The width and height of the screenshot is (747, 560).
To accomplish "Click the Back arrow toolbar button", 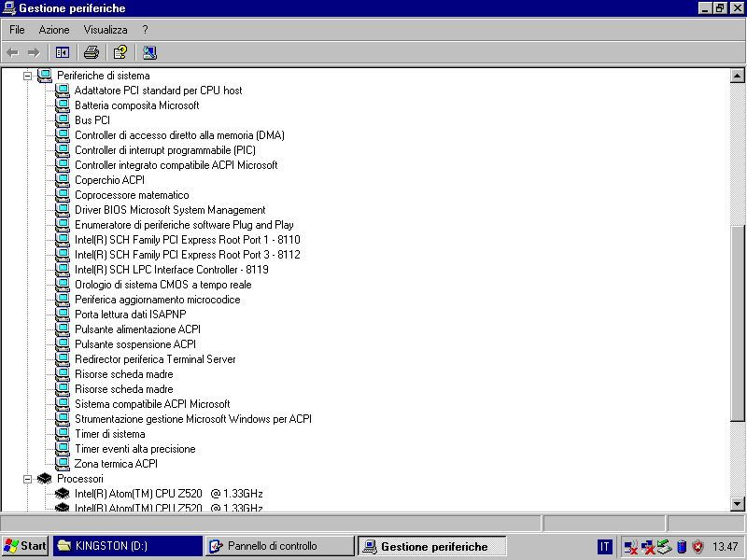I will [x=13, y=52].
